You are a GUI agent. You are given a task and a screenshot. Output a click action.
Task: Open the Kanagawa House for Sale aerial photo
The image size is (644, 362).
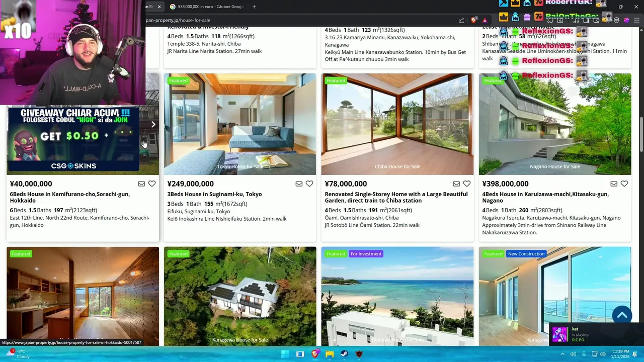coord(240,296)
